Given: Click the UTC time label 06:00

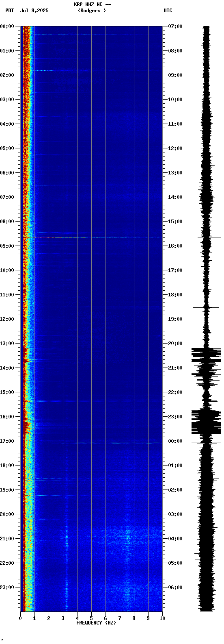Looking at the screenshot, I should tap(175, 587).
